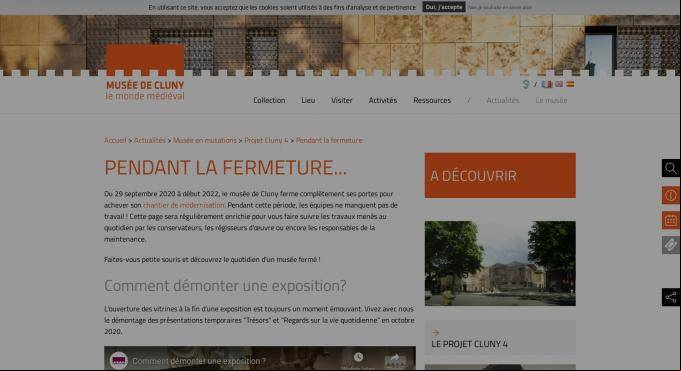Open the Visiter menu
This screenshot has height=371, width=681.
[x=342, y=100]
